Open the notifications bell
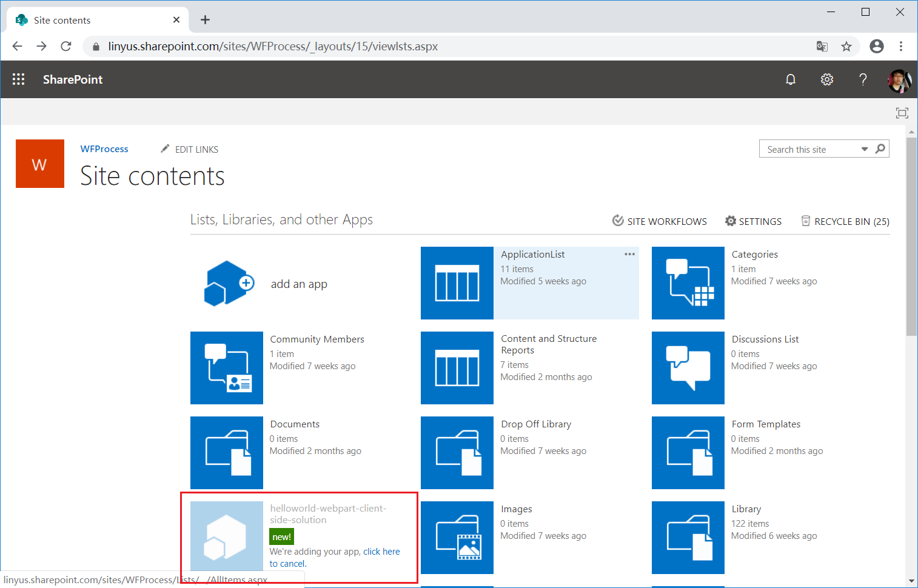 tap(790, 79)
